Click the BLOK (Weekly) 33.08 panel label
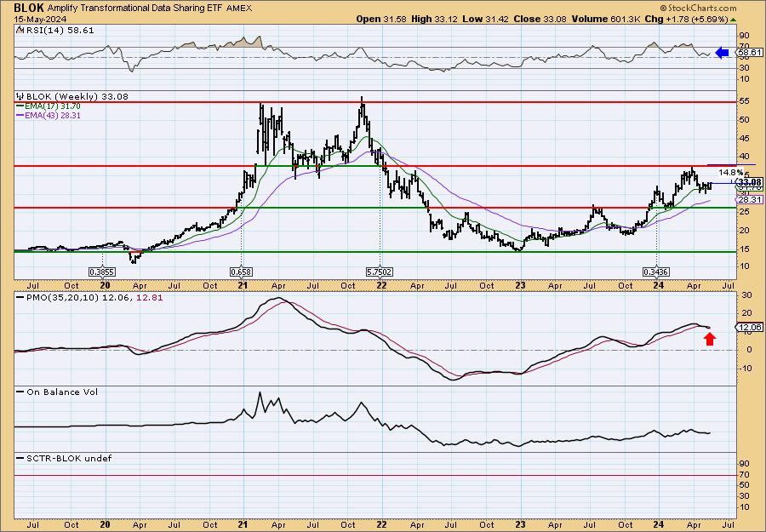Viewport: 766px width, 532px height. pos(77,96)
